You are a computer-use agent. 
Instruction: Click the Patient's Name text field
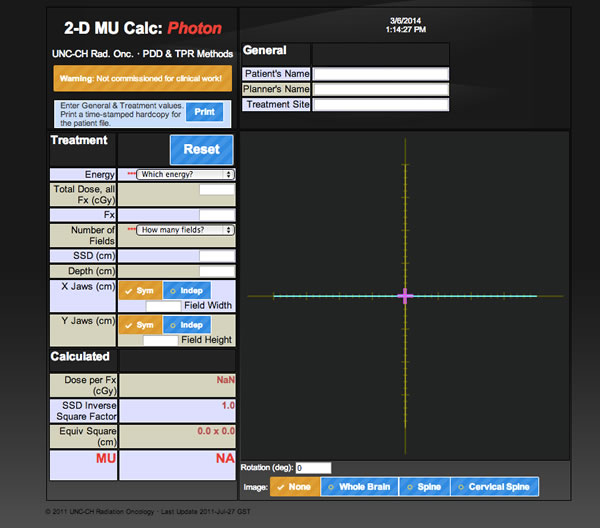click(380, 74)
